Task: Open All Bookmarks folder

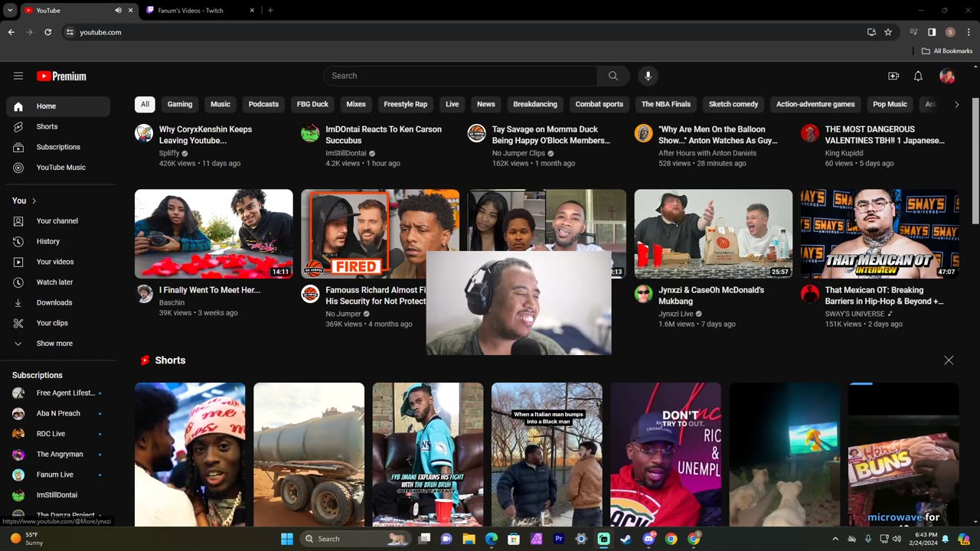Action: (x=947, y=51)
